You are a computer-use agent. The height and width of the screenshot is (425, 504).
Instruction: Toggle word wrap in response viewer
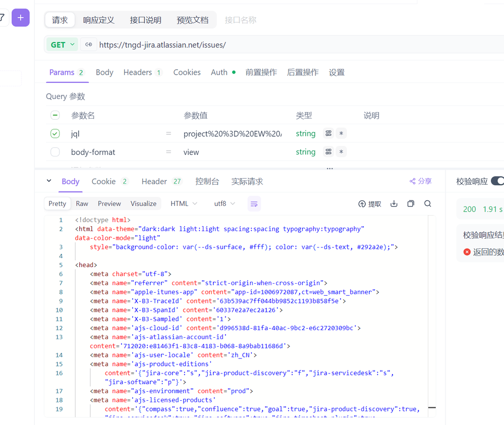pos(254,204)
